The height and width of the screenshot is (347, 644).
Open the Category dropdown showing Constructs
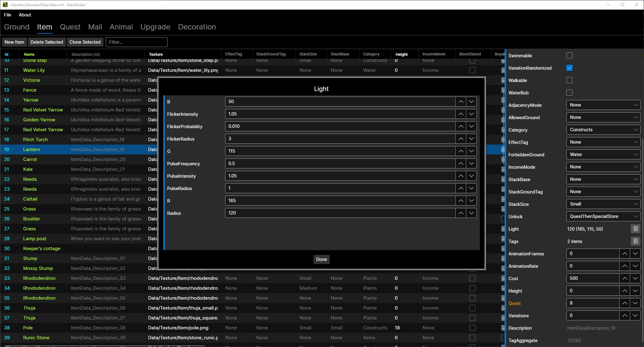(603, 130)
